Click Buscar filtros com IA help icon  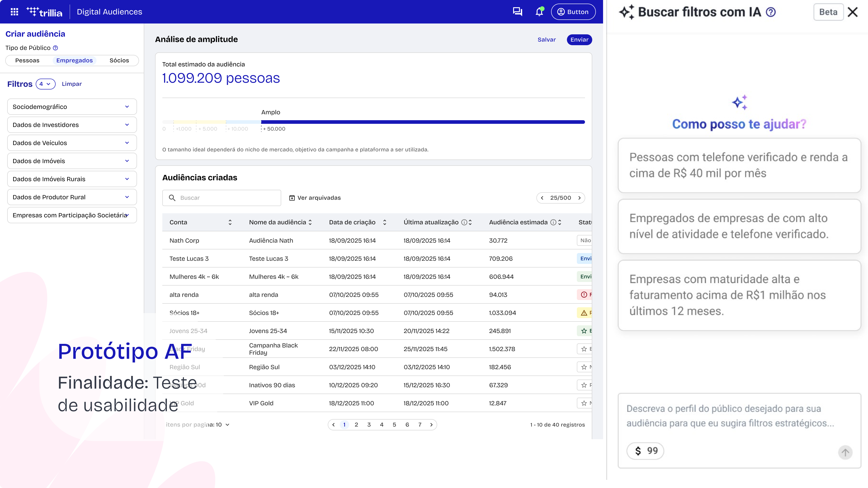pyautogui.click(x=771, y=12)
